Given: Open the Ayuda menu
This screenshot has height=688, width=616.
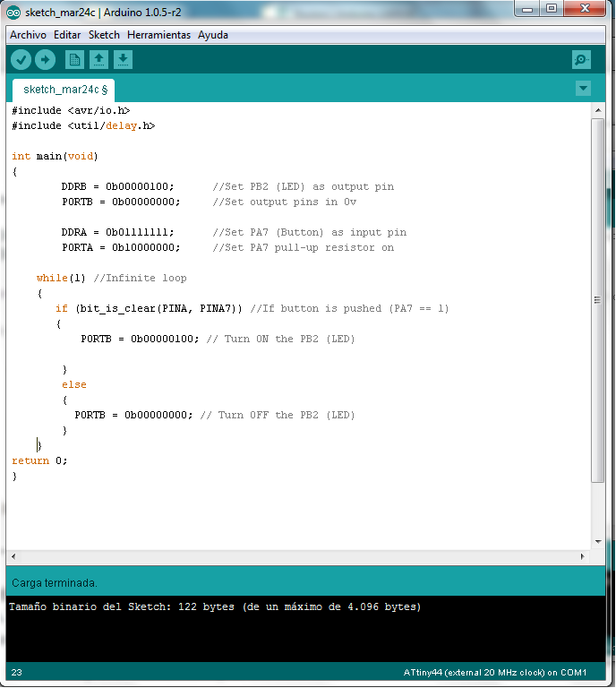Looking at the screenshot, I should [212, 35].
